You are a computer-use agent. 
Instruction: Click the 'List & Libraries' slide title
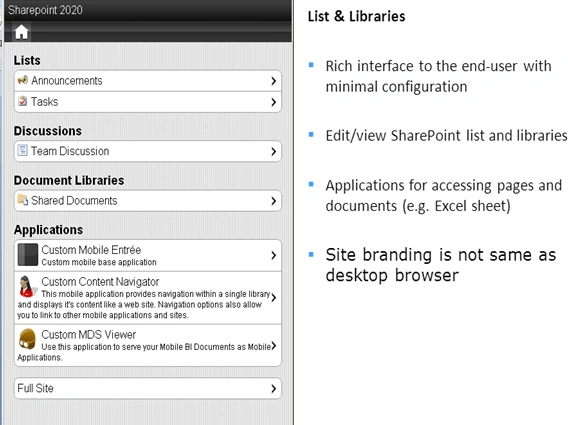356,16
